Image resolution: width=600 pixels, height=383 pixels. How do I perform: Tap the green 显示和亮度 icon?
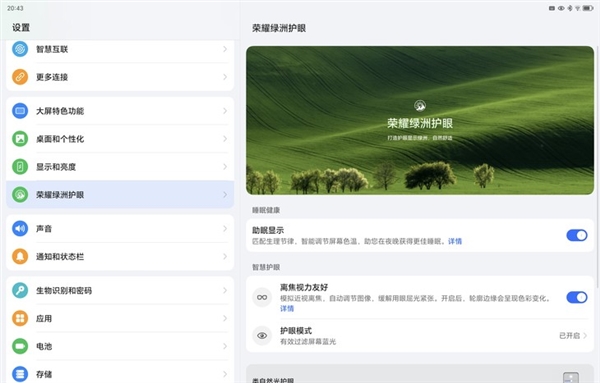20,166
